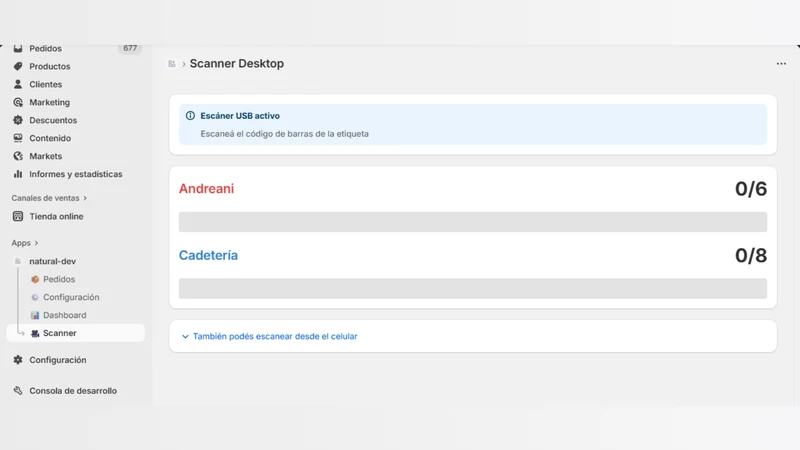Screen dimensions: 800x450
Task: Select the Descuentos badge icon
Action: point(18,120)
